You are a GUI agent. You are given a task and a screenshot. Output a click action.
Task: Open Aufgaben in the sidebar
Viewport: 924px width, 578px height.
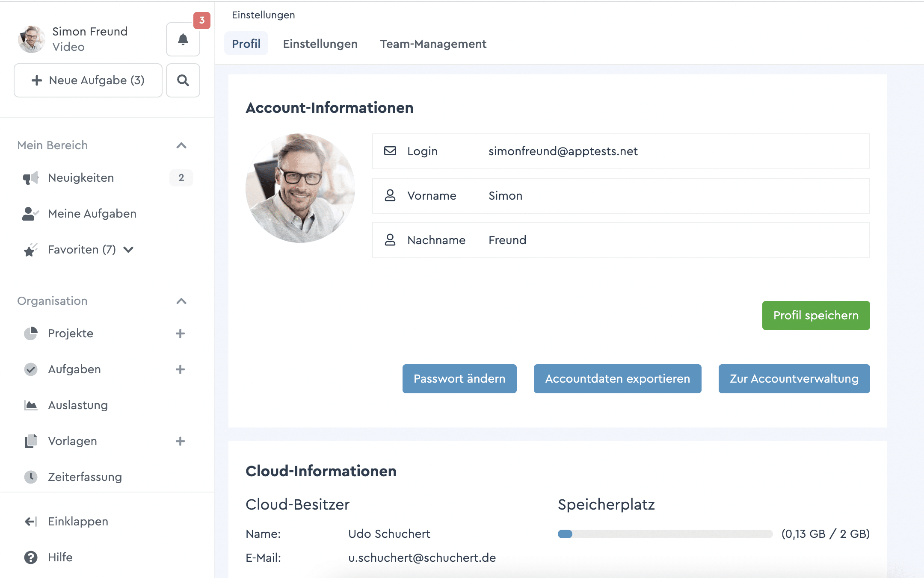point(74,369)
